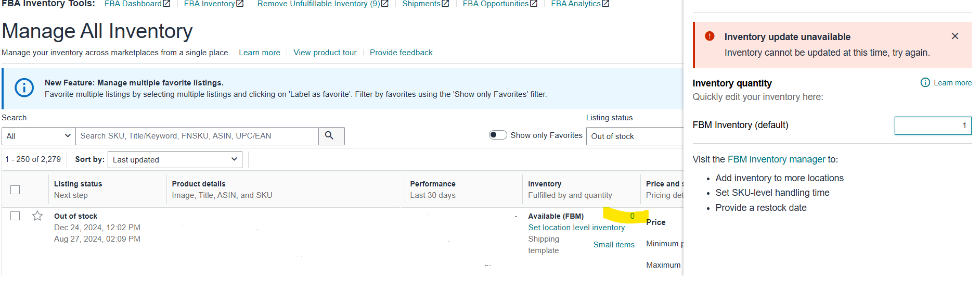Dismiss the inventory update error alert
The width and height of the screenshot is (980, 289).
click(955, 36)
